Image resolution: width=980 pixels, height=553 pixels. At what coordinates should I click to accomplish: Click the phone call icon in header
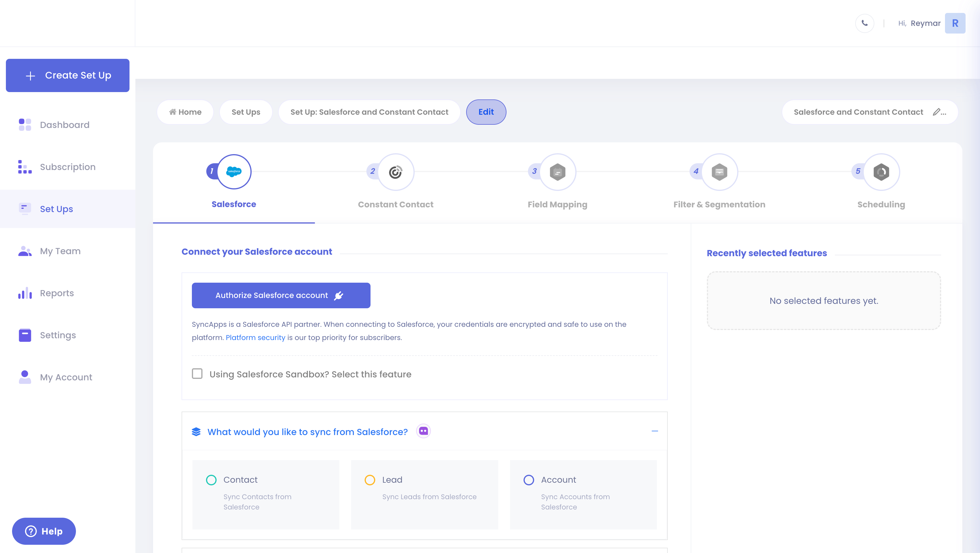point(864,23)
